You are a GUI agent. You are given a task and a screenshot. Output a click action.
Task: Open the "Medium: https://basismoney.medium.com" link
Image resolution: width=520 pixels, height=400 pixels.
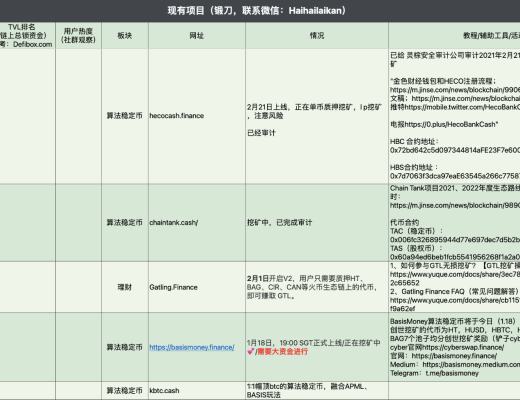tap(455, 365)
